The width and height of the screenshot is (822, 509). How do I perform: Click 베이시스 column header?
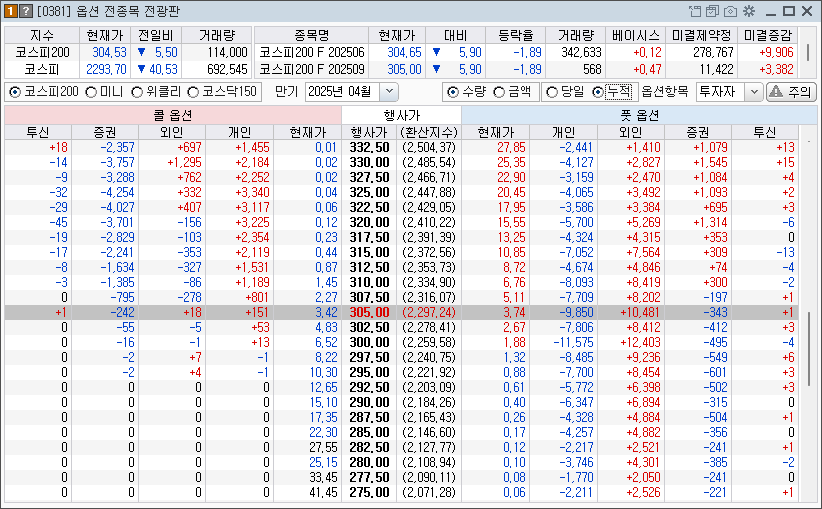[635, 35]
